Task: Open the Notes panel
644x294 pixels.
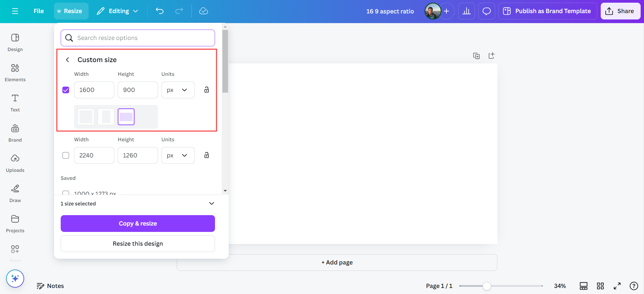Action: (x=50, y=286)
